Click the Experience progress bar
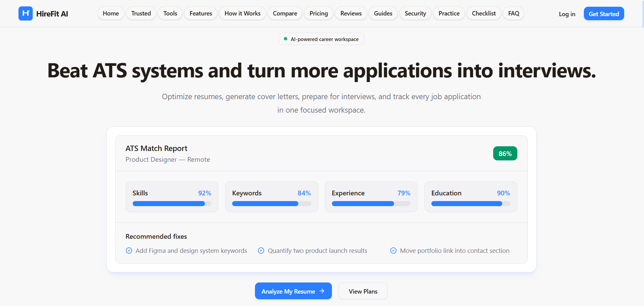The height and width of the screenshot is (306, 644). pyautogui.click(x=371, y=203)
